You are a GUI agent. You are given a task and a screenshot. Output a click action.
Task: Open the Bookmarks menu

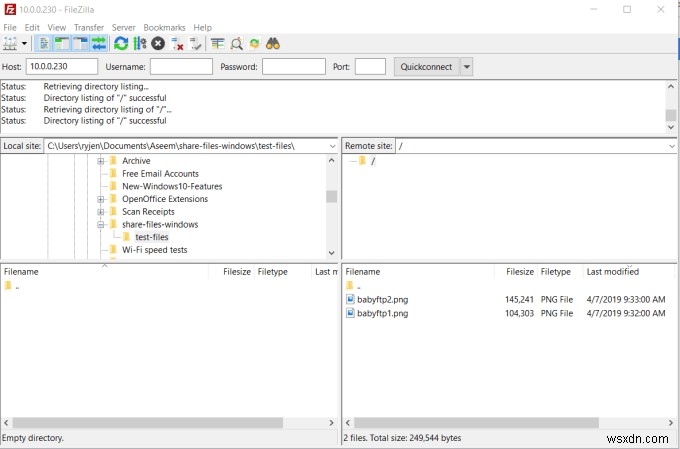(164, 27)
